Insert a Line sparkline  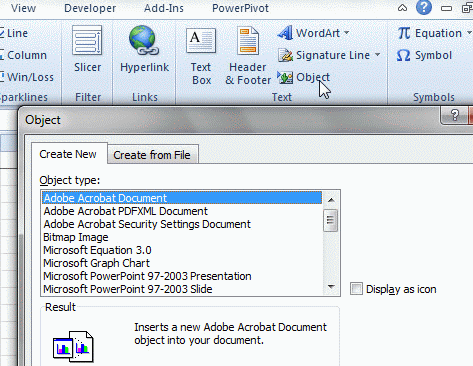(x=14, y=33)
